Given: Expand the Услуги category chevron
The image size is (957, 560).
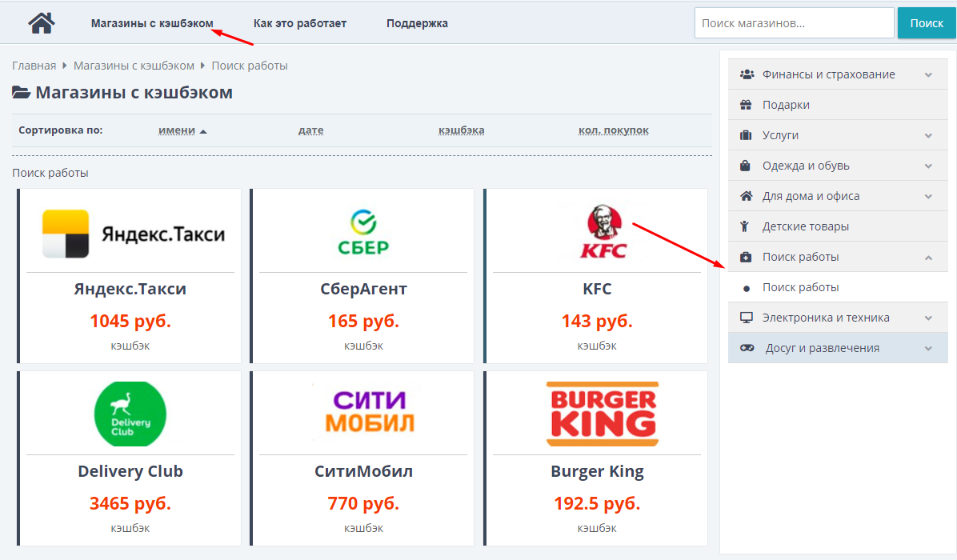Looking at the screenshot, I should click(928, 135).
